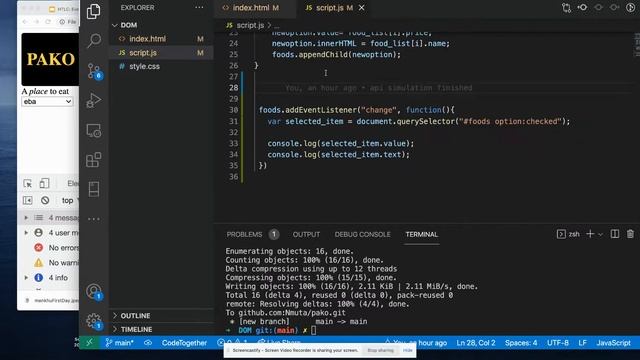Open the Accounts icon in activity bar
640x360 pixels.
[94, 291]
